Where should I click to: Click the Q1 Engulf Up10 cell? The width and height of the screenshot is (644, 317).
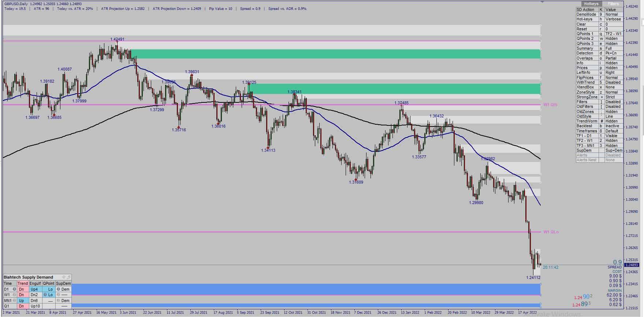coord(36,306)
